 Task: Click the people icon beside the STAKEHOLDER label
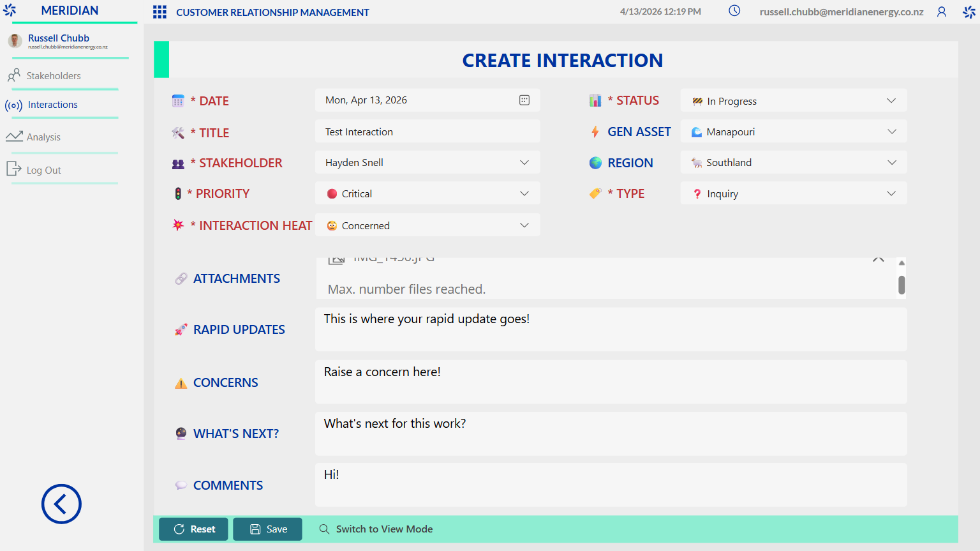(x=178, y=163)
